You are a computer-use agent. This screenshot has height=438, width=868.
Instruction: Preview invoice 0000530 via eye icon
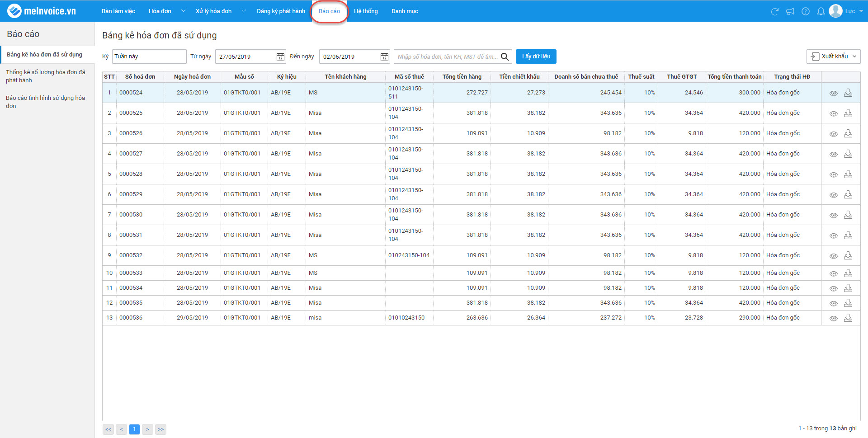coord(834,215)
